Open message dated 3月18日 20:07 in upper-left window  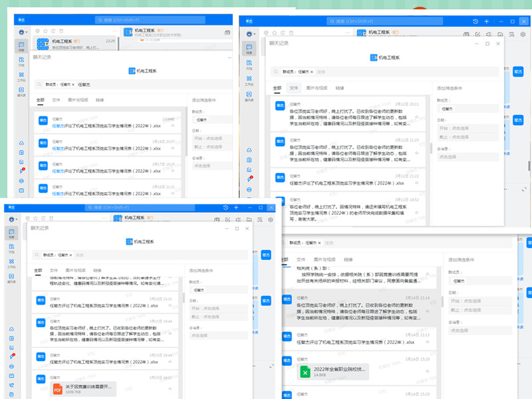[108, 145]
